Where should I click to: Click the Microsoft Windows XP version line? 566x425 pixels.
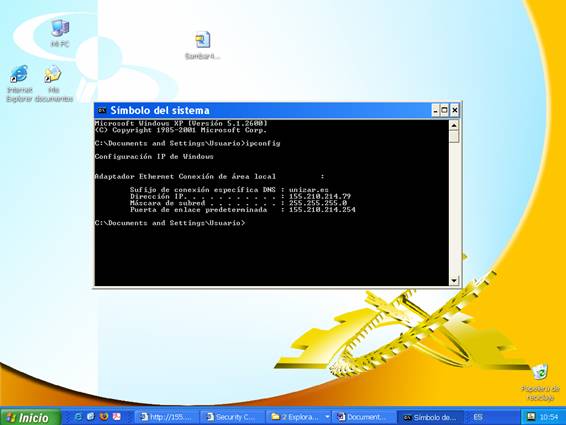click(x=181, y=123)
